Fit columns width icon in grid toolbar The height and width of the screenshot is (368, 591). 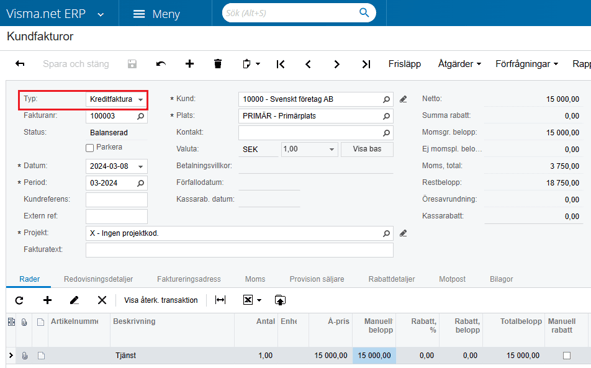pyautogui.click(x=220, y=300)
